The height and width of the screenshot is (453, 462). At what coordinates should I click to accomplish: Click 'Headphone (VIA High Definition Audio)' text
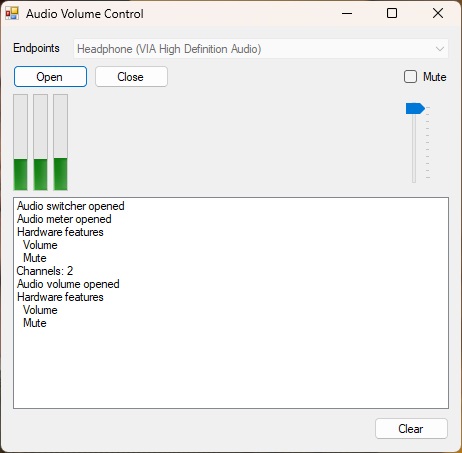click(169, 49)
